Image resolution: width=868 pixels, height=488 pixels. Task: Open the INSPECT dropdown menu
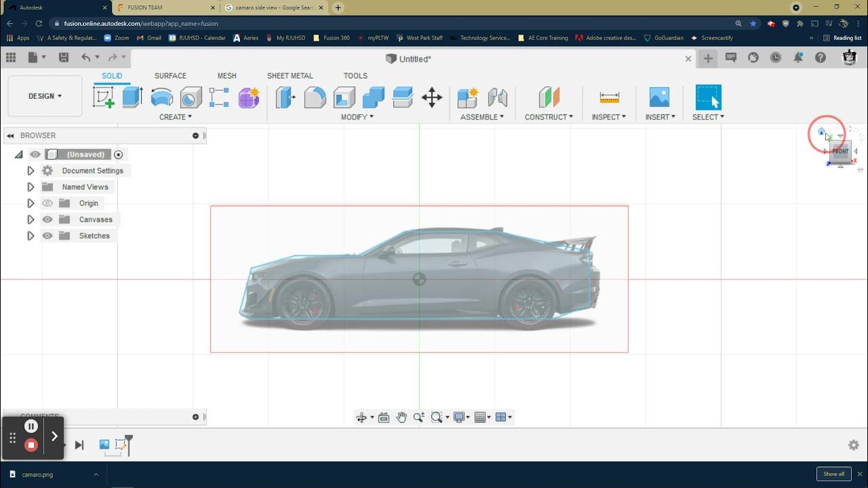(609, 117)
